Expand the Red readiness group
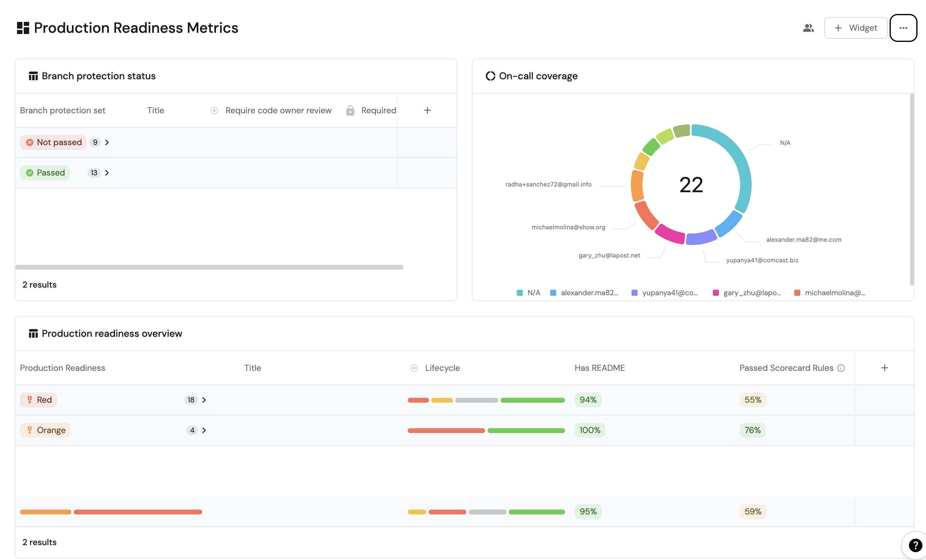 (204, 400)
